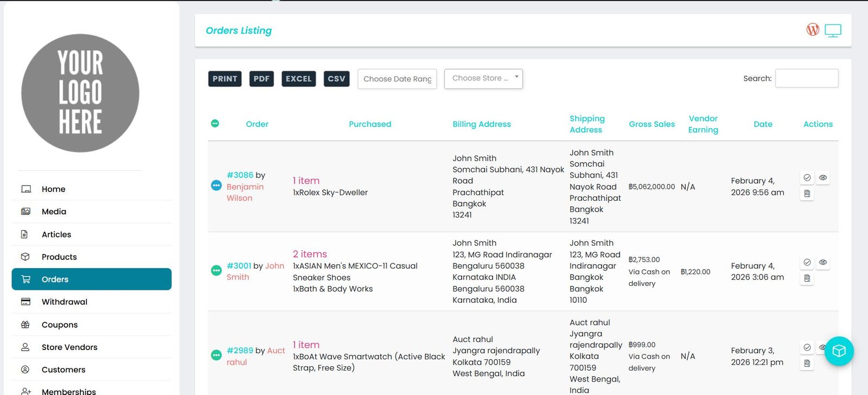View order #3001 using the eye icon

[822, 263]
